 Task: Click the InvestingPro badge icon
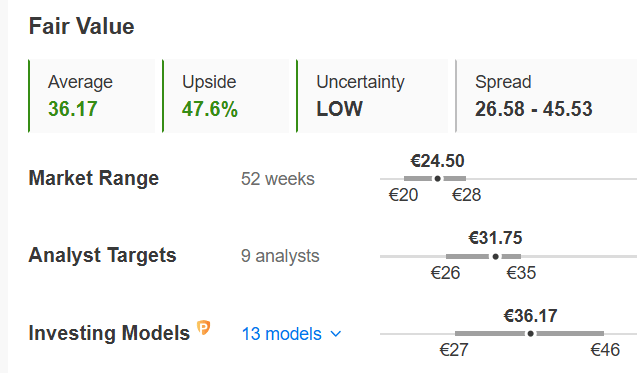click(204, 327)
